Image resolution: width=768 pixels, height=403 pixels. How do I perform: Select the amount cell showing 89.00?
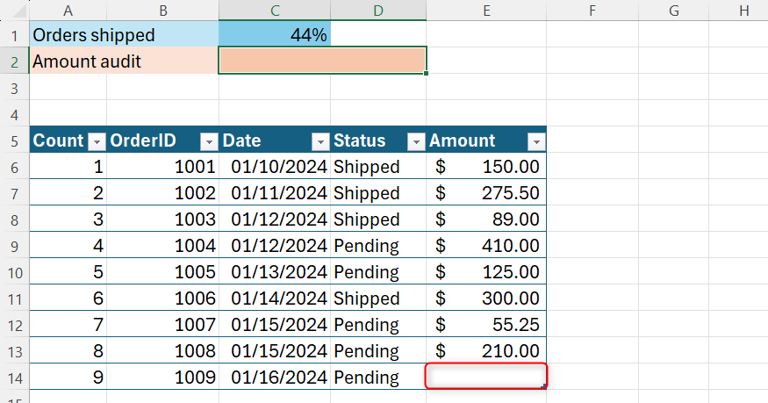click(x=486, y=219)
